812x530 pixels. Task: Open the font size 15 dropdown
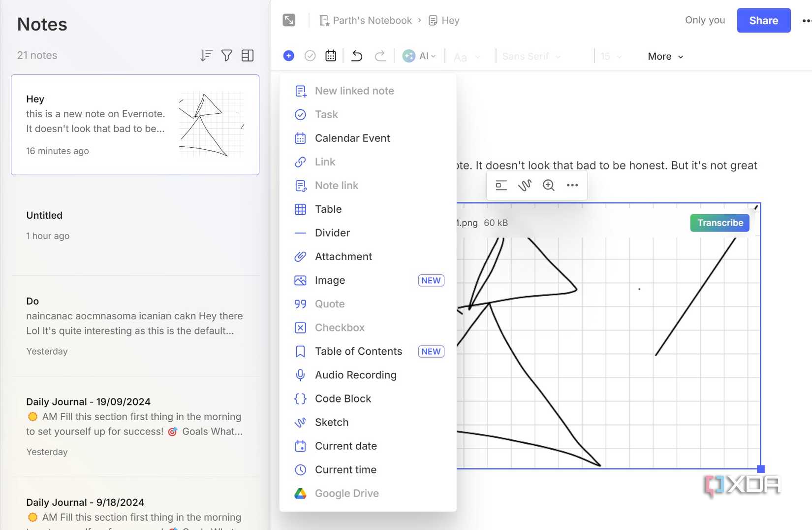pos(611,57)
